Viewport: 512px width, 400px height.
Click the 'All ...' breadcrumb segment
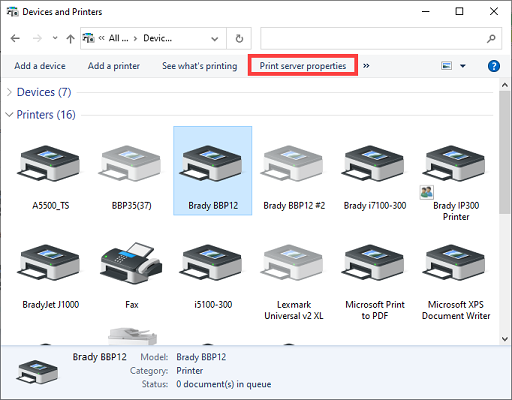[119, 38]
